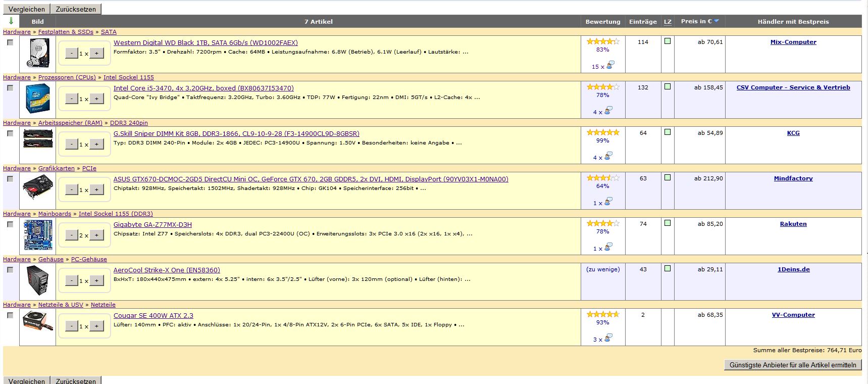Open the Gigabyte GA-Z77MX-D3H product link
The image size is (868, 384).
[x=152, y=225]
